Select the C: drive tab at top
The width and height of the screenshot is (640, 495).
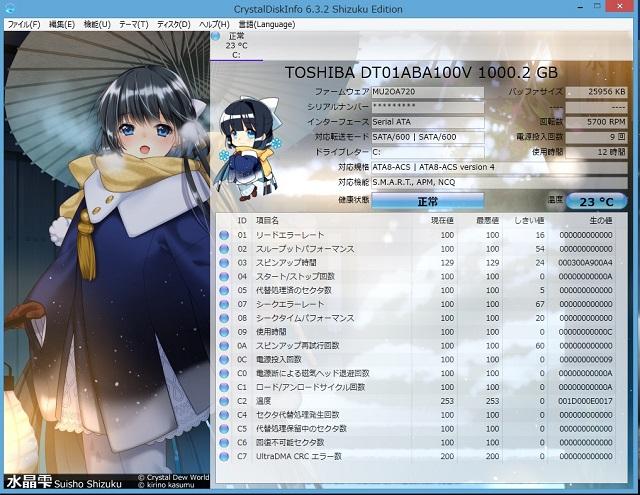coord(236,46)
